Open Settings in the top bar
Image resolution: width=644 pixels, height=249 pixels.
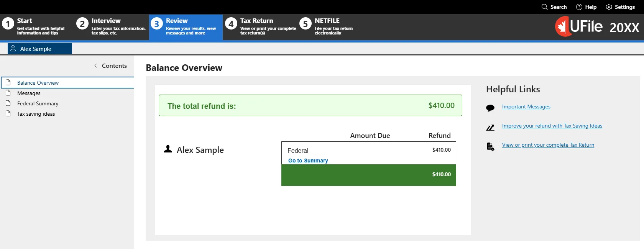620,7
